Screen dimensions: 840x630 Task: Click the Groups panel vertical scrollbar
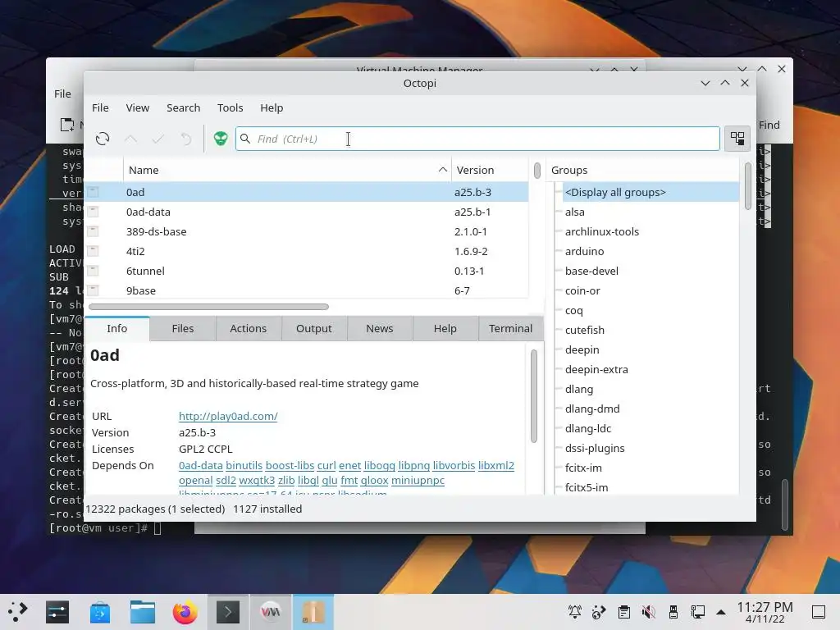748,186
